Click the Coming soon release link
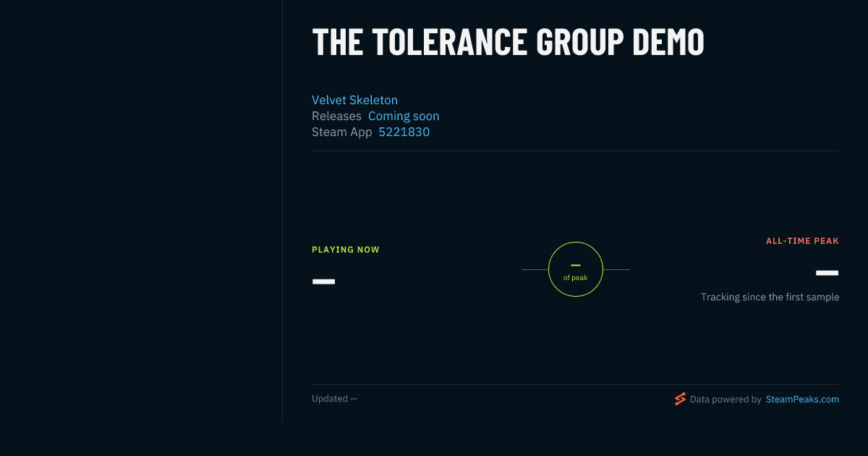This screenshot has width=868, height=456. pyautogui.click(x=404, y=116)
